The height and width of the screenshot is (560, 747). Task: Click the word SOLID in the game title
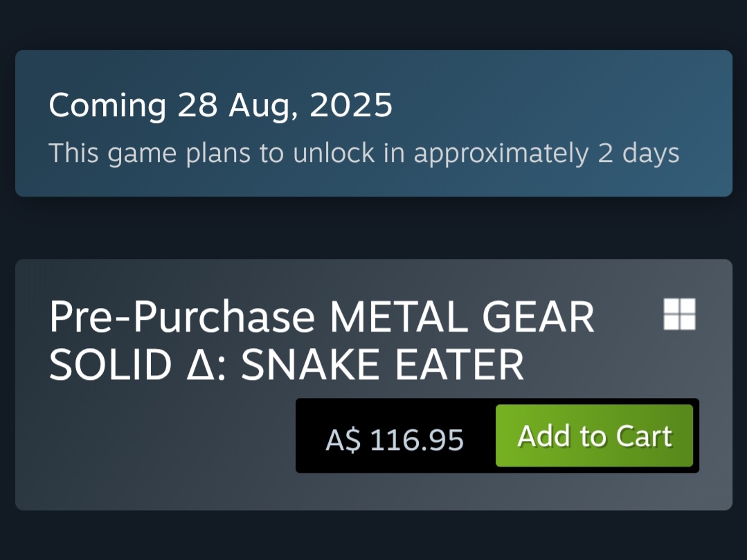click(110, 365)
